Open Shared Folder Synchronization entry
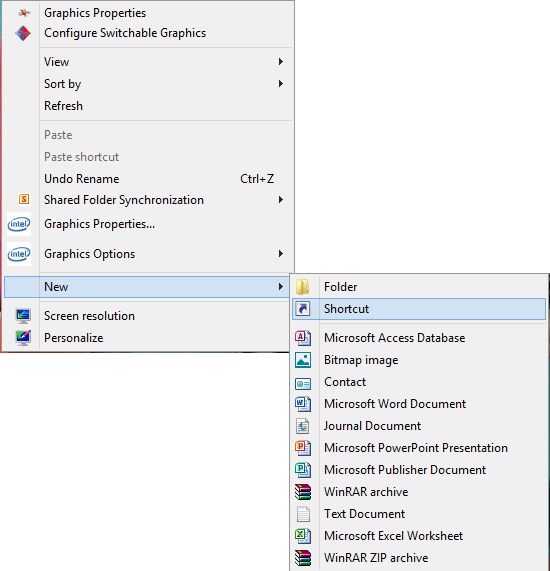The height and width of the screenshot is (571, 550). [x=148, y=200]
